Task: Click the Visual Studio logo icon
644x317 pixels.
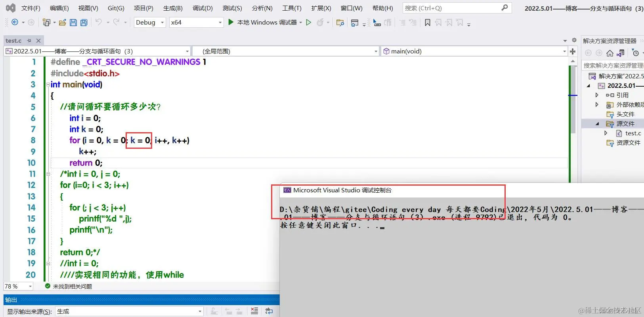Action: (11, 8)
